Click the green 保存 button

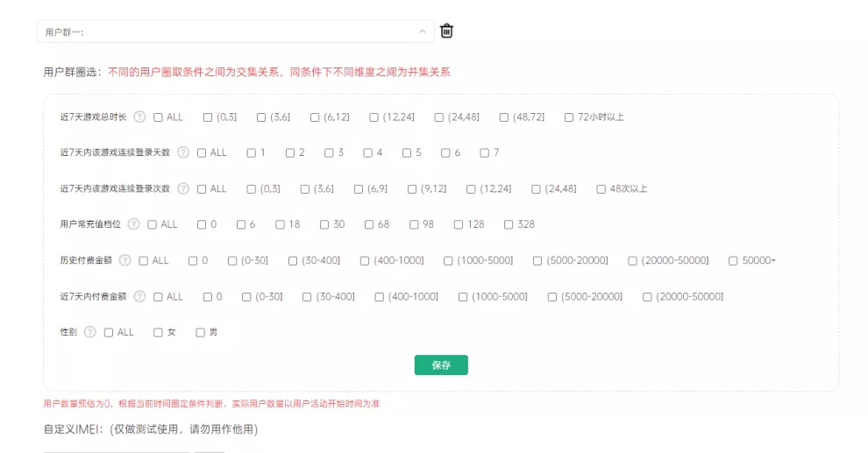click(441, 365)
